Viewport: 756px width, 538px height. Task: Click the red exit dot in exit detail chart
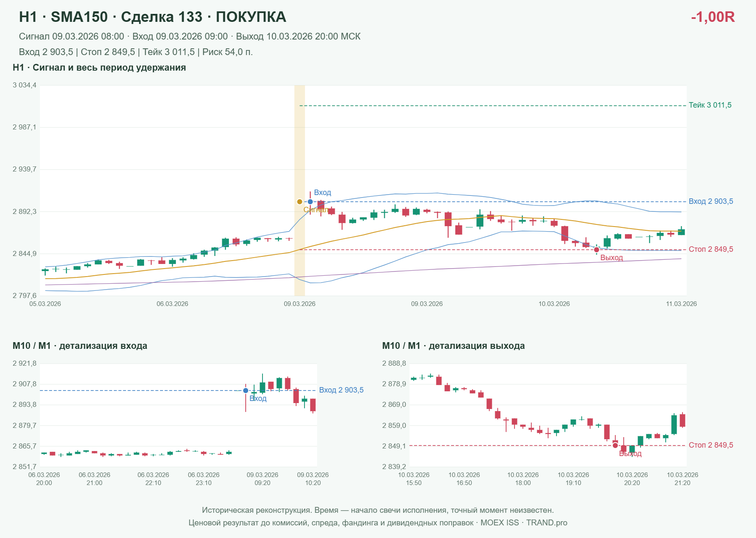[615, 445]
